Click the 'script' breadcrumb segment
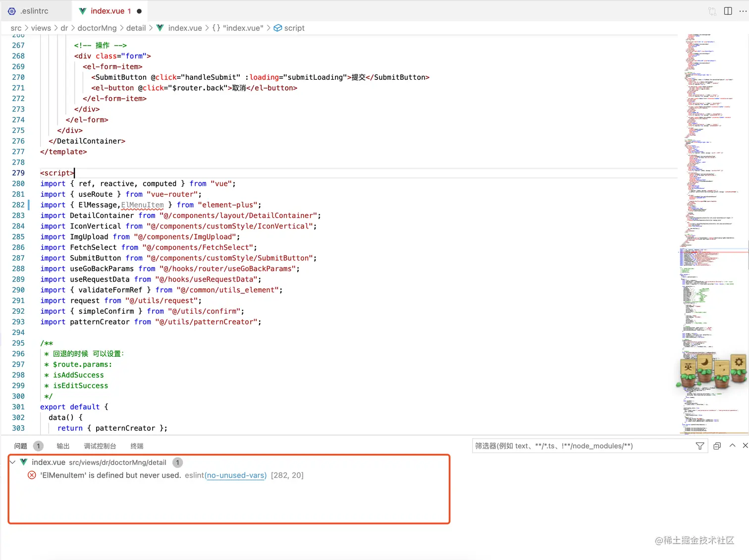The width and height of the screenshot is (749, 560). 294,28
